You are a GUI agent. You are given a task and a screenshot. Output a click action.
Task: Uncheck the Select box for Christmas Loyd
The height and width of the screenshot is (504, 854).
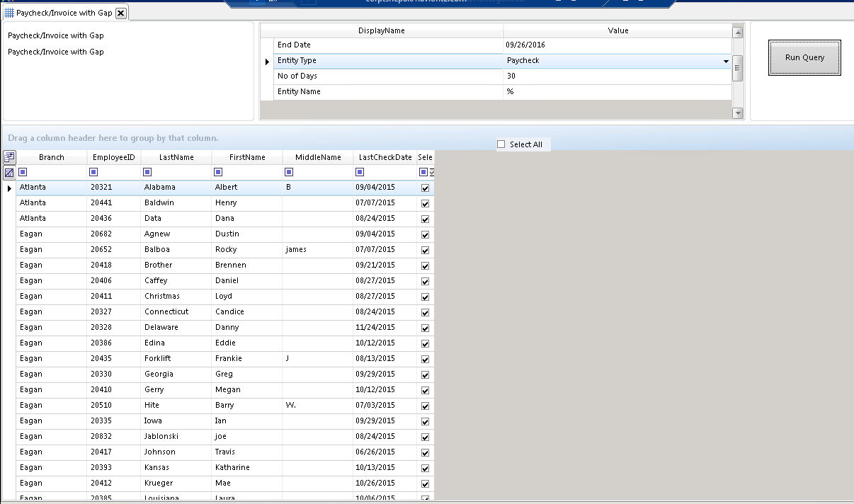pyautogui.click(x=425, y=297)
